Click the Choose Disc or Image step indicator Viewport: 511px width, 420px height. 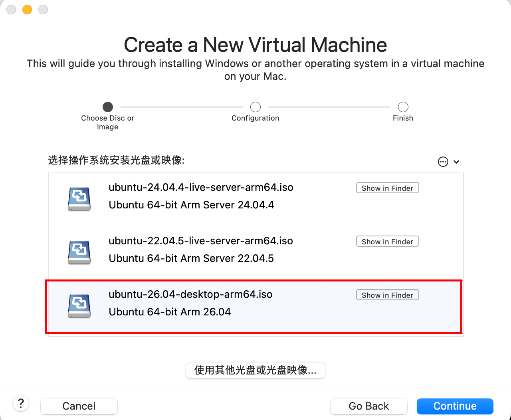(108, 107)
